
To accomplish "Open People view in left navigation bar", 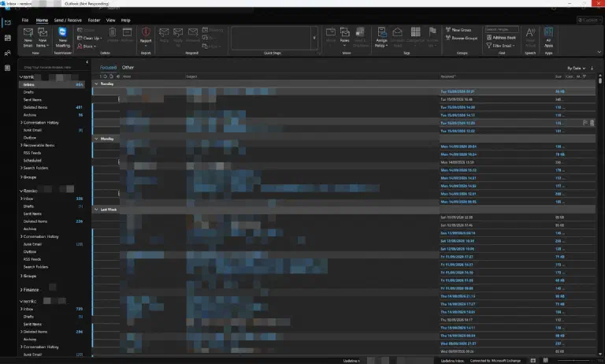I will (x=7, y=54).
